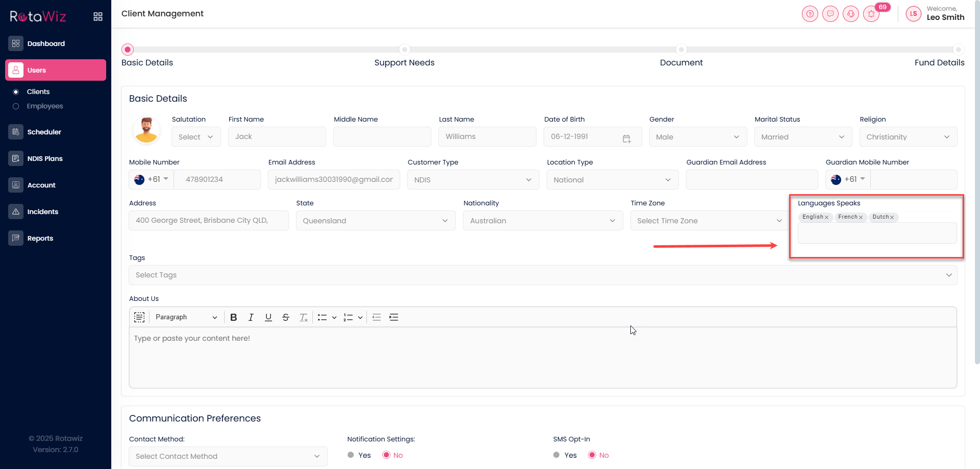Toggle the sidebar grid menu icon
980x469 pixels.
[98, 17]
